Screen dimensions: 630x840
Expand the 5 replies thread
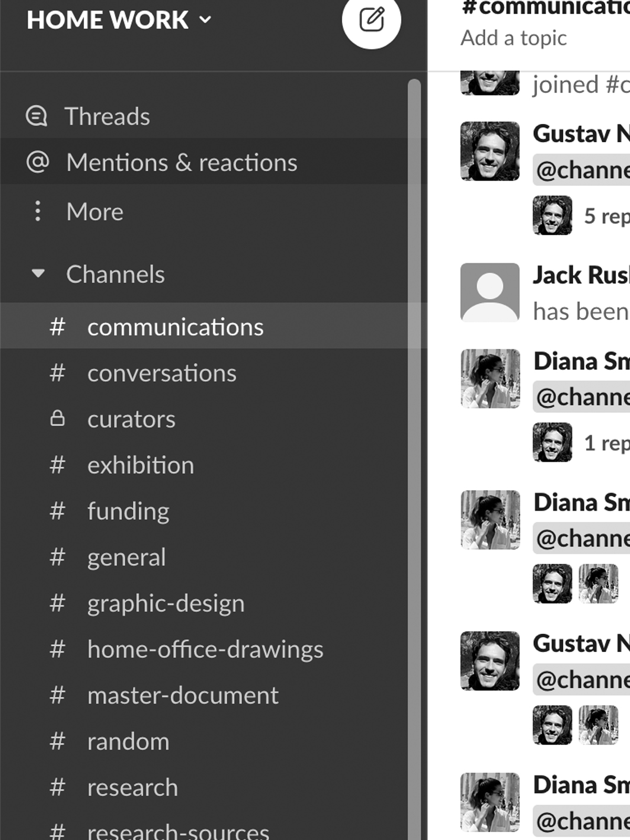606,216
